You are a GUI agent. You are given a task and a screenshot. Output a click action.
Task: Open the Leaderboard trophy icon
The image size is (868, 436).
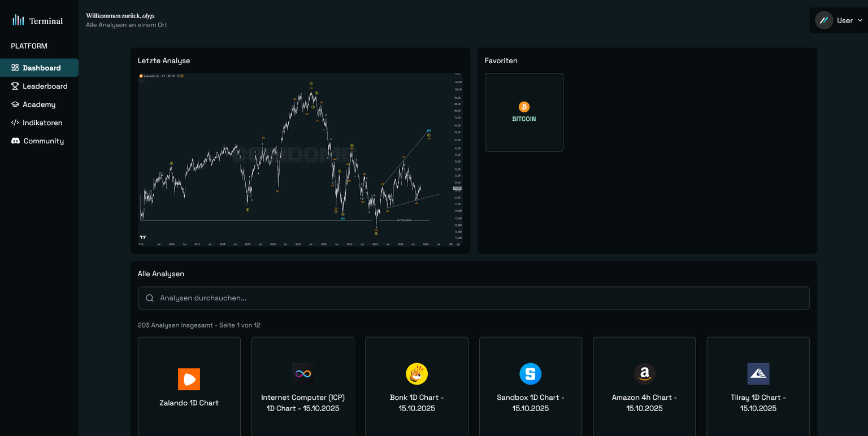click(x=15, y=86)
